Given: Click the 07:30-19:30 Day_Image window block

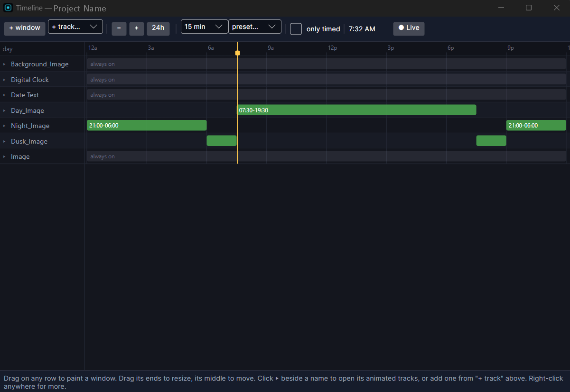Looking at the screenshot, I should pyautogui.click(x=356, y=110).
